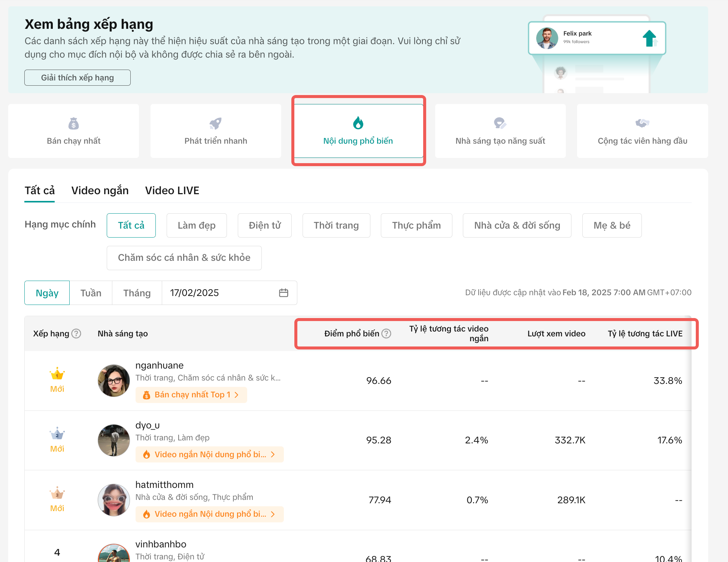Click the money bag Bán chạy nhất icon

point(73,123)
